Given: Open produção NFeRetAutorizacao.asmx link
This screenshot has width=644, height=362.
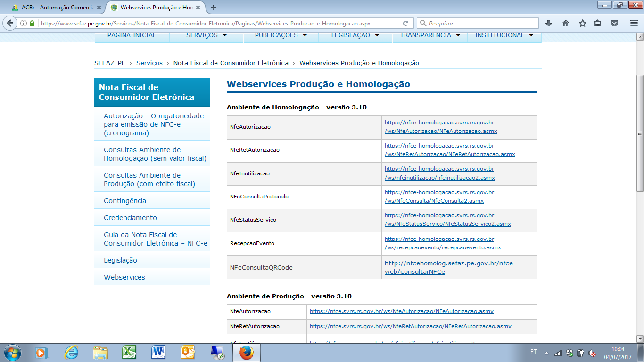Looking at the screenshot, I should (x=411, y=326).
